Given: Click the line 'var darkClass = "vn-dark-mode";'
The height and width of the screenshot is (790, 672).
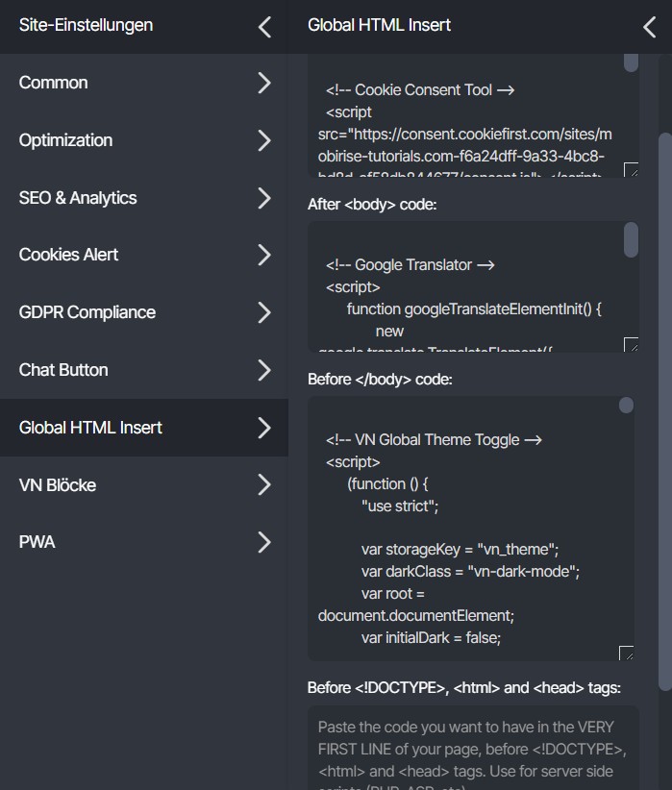Looking at the screenshot, I should (x=470, y=571).
